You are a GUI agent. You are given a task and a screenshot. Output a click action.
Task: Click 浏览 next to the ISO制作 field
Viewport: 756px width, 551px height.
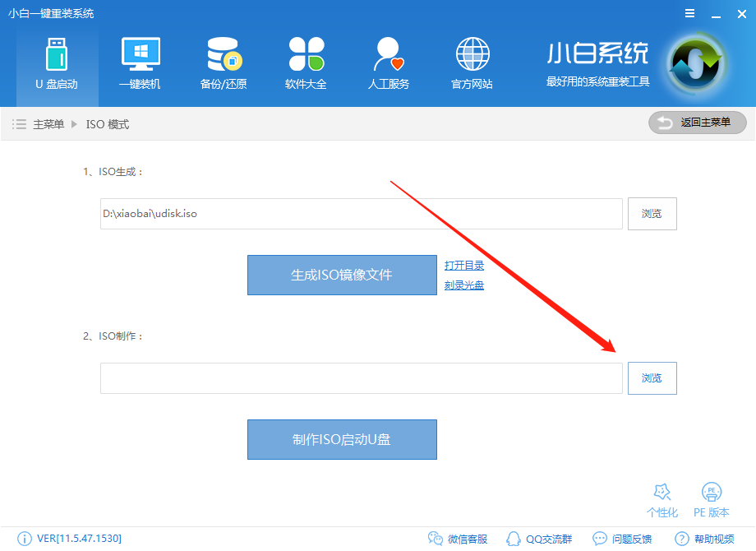(x=652, y=378)
